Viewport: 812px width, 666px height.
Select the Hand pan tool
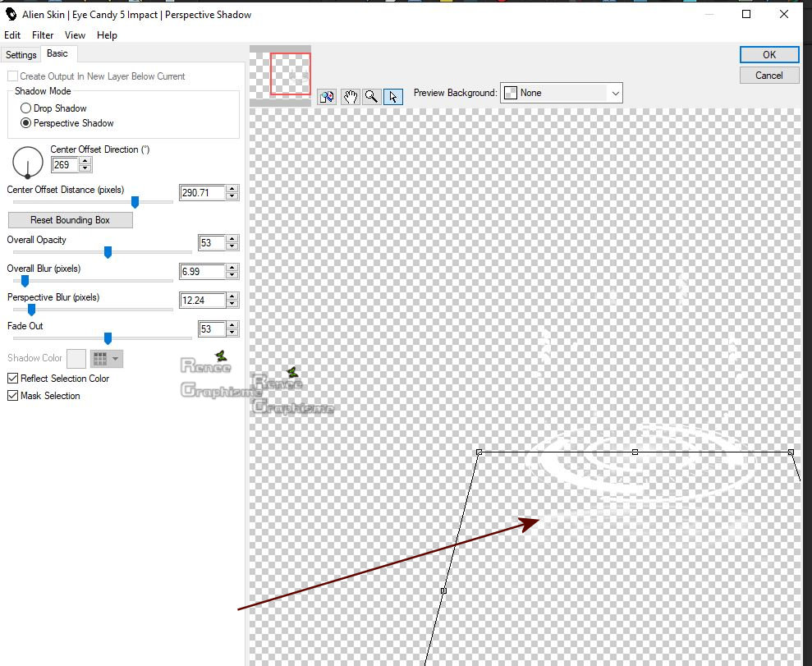tap(351, 96)
